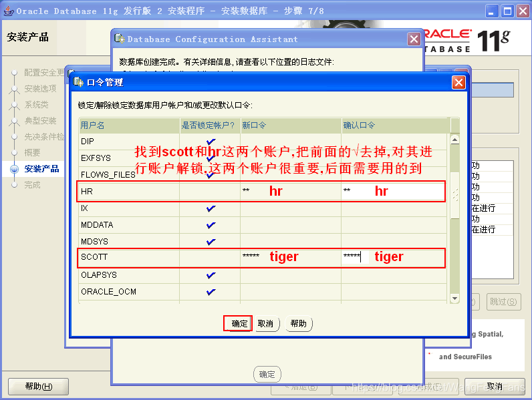This screenshot has height=400, width=532.
Task: Click the 新口令 column header
Action: pyautogui.click(x=291, y=126)
